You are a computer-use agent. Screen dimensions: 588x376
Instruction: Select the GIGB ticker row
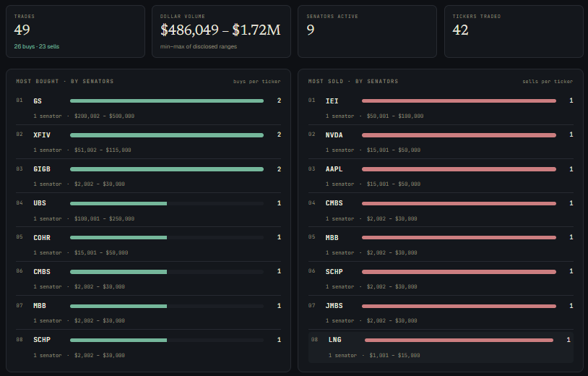tap(149, 176)
